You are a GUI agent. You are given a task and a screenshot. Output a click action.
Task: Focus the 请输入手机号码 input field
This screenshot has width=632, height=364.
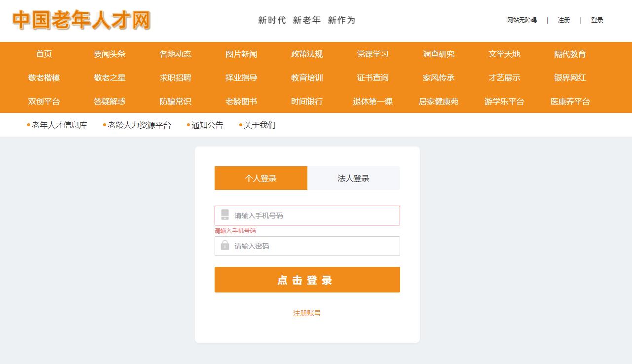307,216
